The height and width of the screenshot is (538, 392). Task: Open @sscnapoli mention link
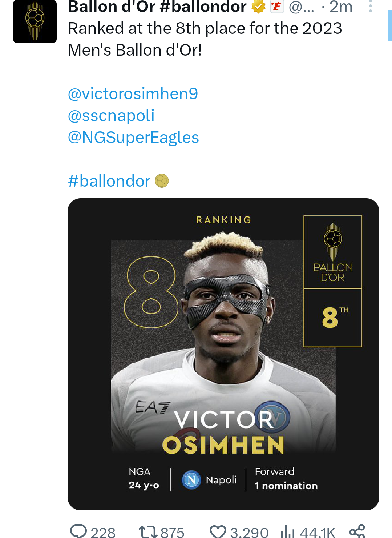pos(111,116)
